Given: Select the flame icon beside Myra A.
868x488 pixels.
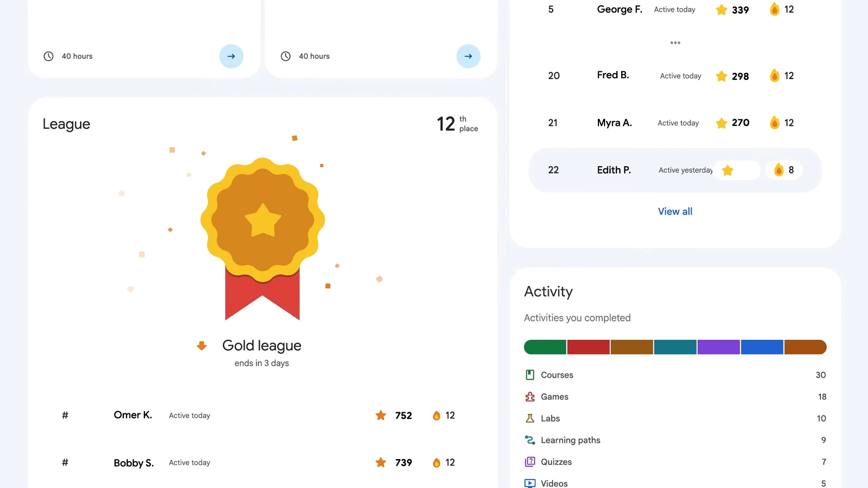Looking at the screenshot, I should [x=774, y=122].
